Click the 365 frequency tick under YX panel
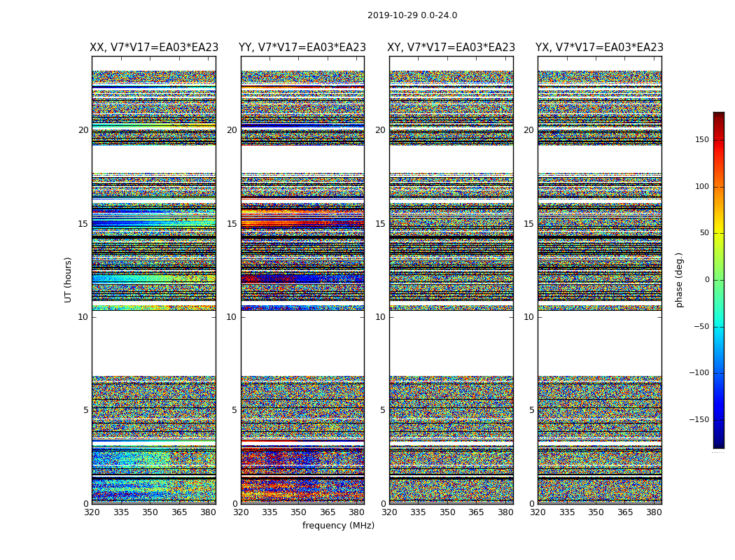This screenshot has width=735, height=560. tap(625, 512)
